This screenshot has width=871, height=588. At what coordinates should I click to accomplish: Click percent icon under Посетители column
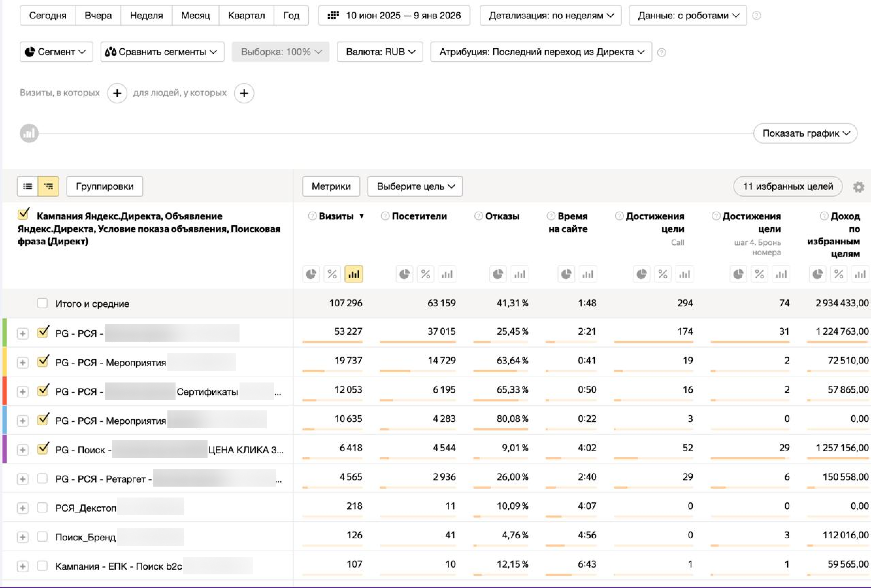[x=425, y=274]
